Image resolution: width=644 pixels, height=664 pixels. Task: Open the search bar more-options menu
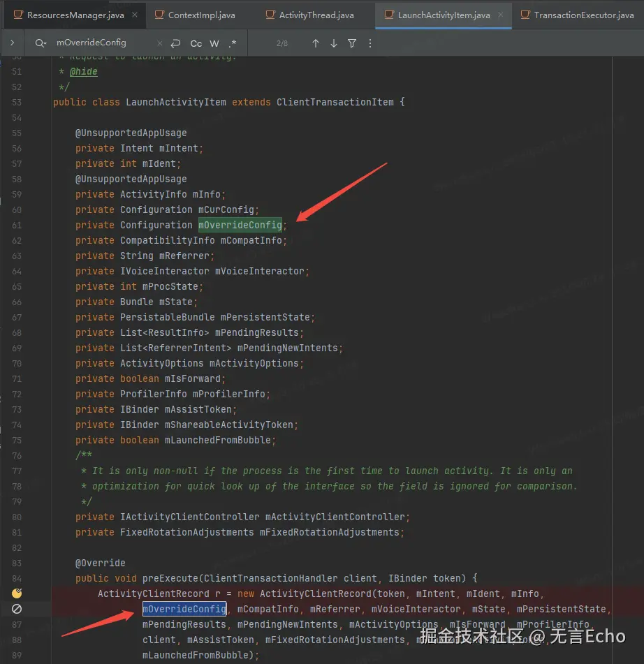click(x=370, y=43)
